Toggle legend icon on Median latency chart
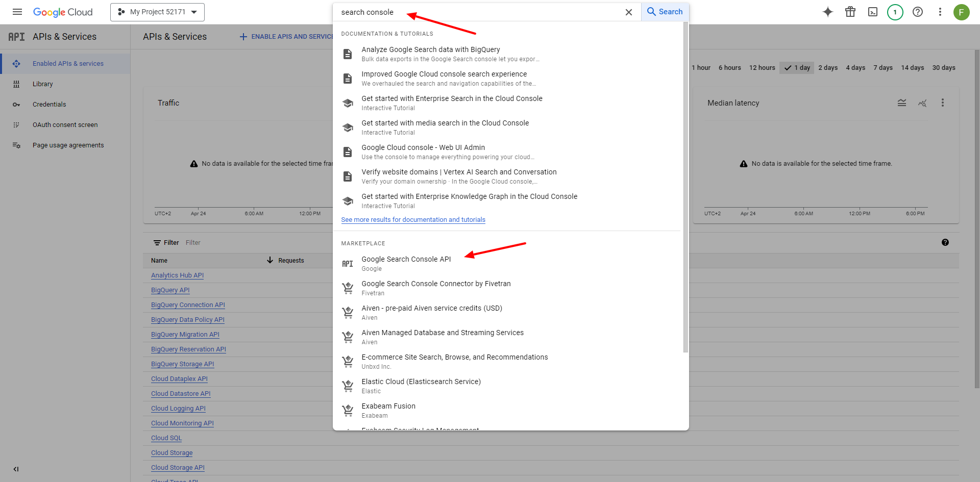 coord(902,103)
